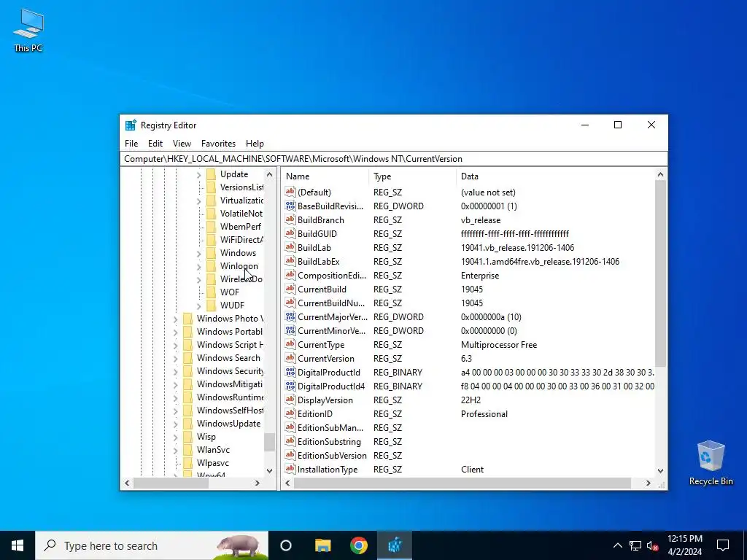Click the muted volume tray icon
The width and height of the screenshot is (747, 560).
point(653,545)
